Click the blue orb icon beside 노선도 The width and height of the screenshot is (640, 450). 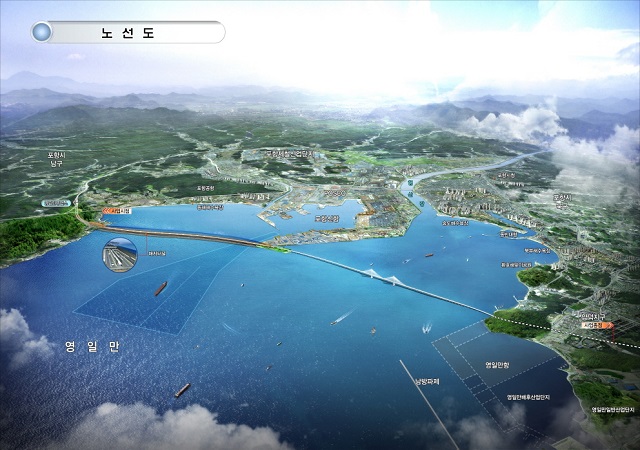(41, 32)
